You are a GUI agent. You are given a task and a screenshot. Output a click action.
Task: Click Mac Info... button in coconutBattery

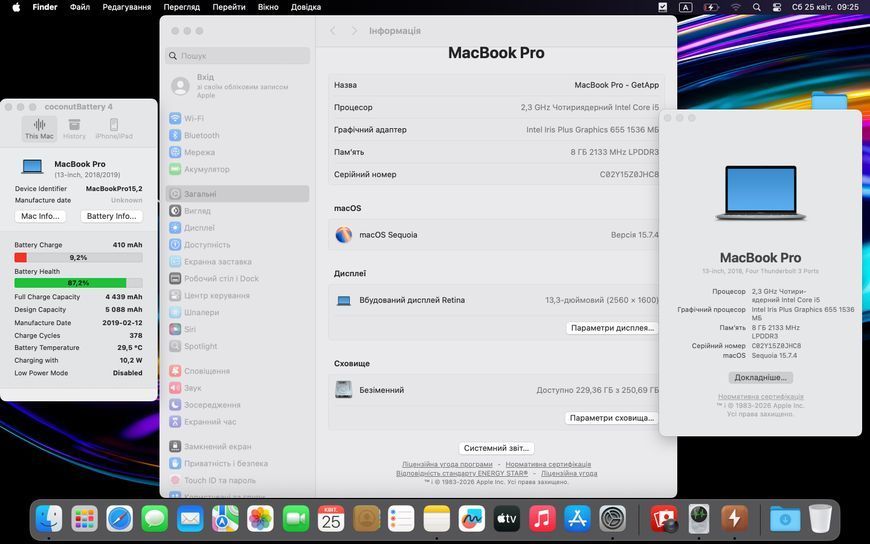(40, 216)
